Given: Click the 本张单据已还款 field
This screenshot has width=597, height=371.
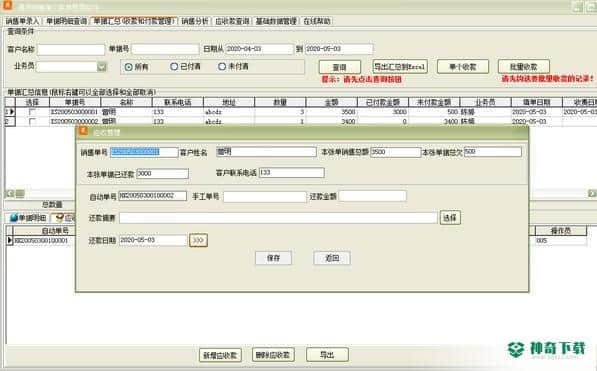Looking at the screenshot, I should [163, 174].
